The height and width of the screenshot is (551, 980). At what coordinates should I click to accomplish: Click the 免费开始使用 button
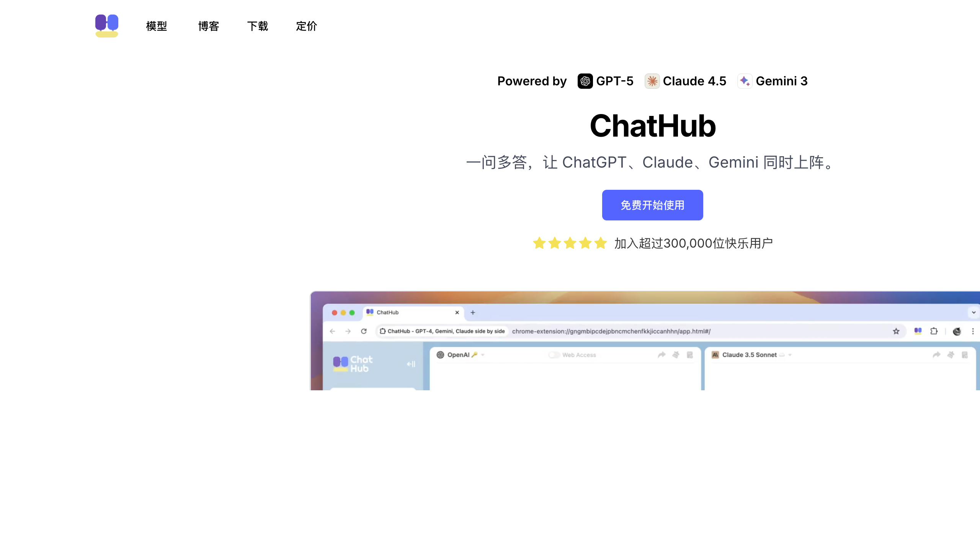(x=652, y=205)
